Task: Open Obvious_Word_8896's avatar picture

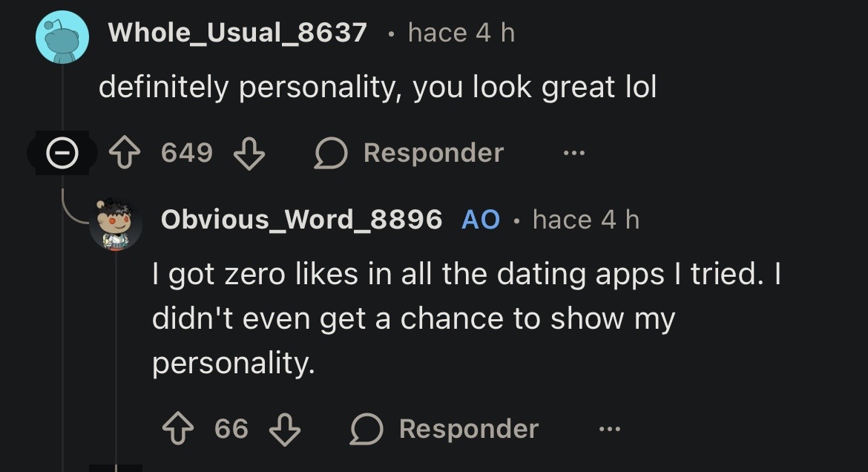Action: coord(115,223)
